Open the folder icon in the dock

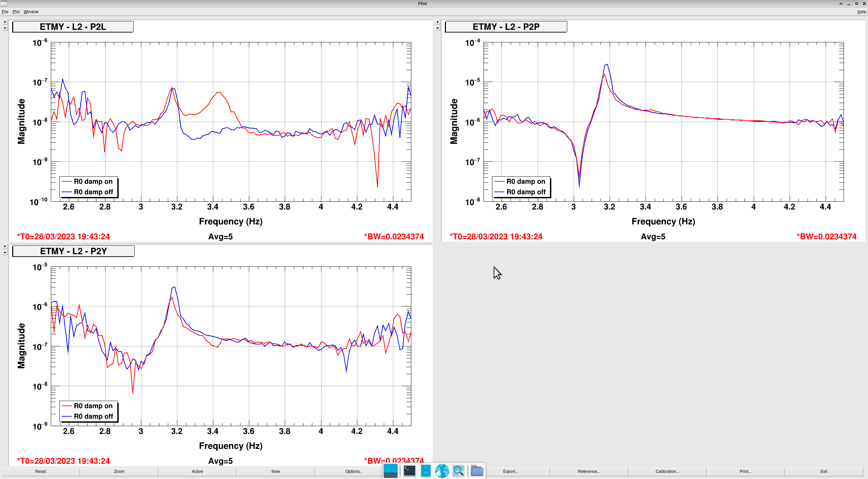[x=477, y=471]
